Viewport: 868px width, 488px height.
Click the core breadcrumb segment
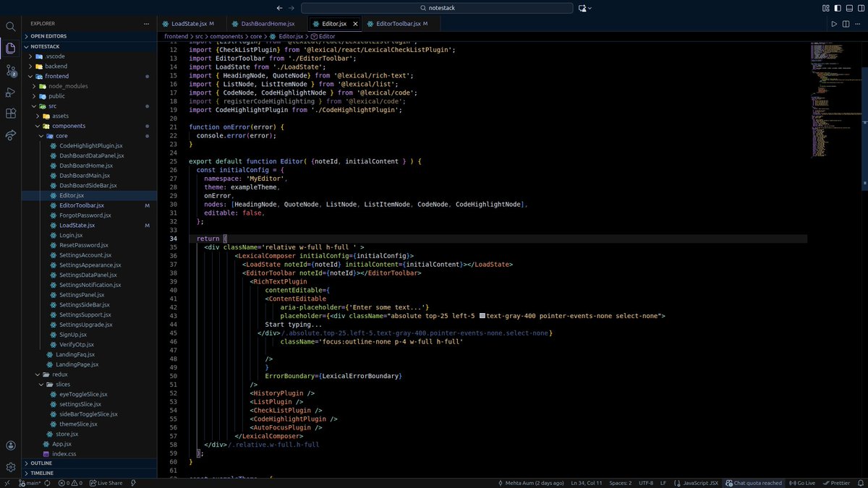(258, 35)
